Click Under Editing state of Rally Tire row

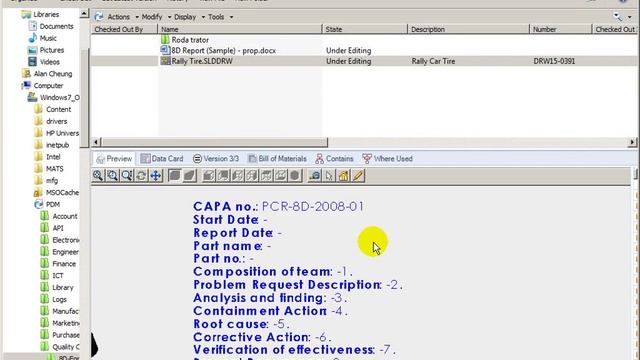click(x=349, y=61)
